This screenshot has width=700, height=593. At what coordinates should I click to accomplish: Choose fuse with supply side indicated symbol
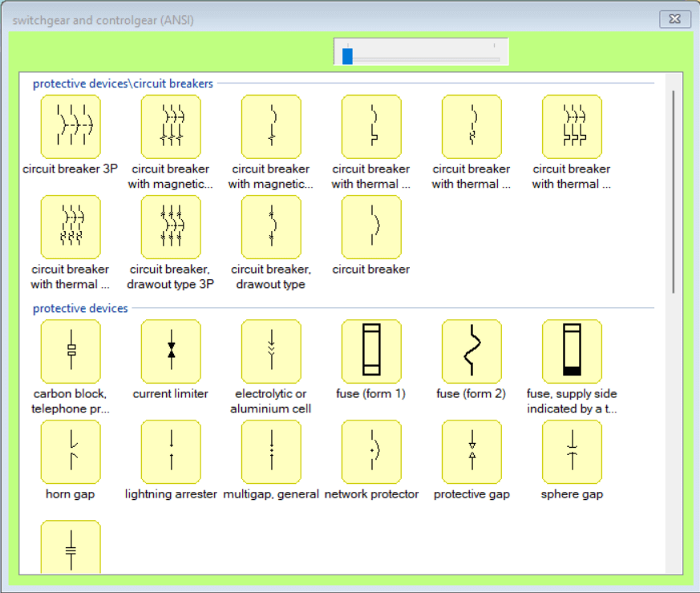click(572, 351)
